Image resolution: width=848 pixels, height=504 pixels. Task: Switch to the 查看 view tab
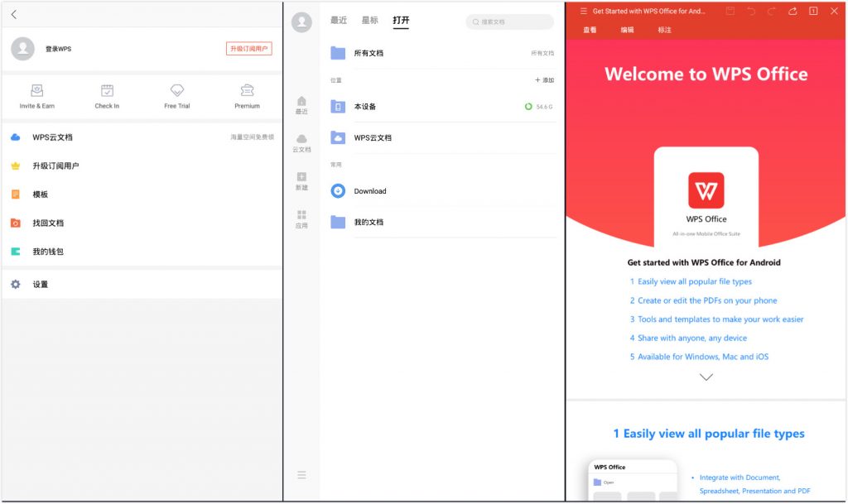pos(590,30)
